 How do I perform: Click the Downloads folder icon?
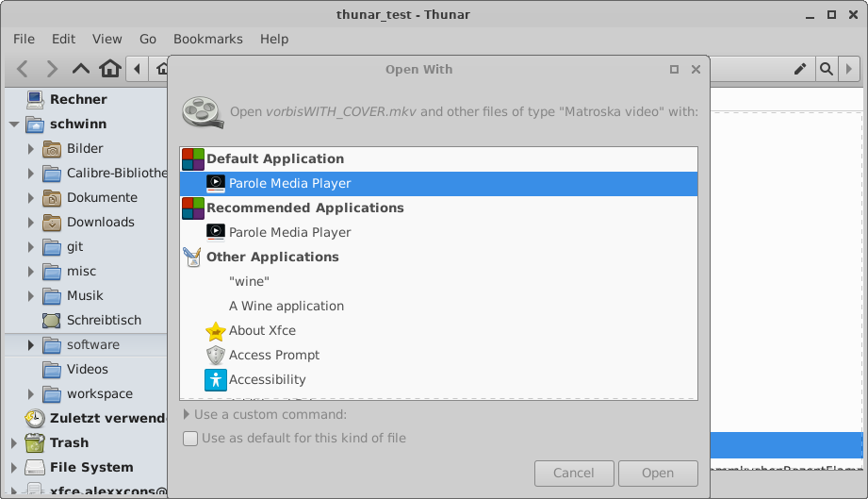click(52, 222)
